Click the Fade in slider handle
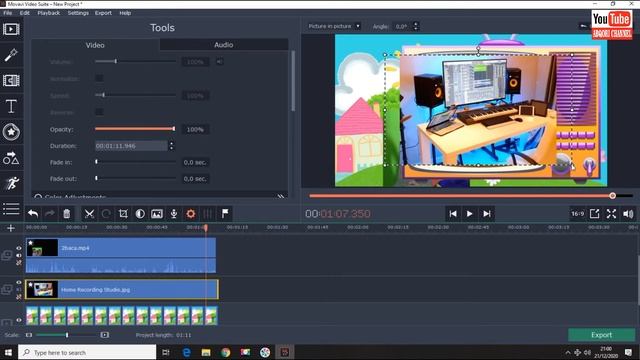Viewport: 640px width, 360px height. (x=96, y=162)
